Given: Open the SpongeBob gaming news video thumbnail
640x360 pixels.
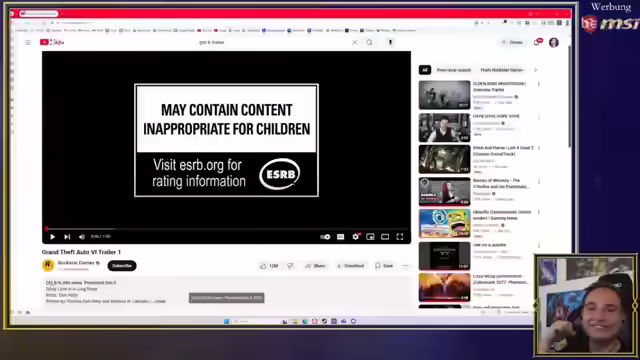Looking at the screenshot, I should click(x=444, y=223).
